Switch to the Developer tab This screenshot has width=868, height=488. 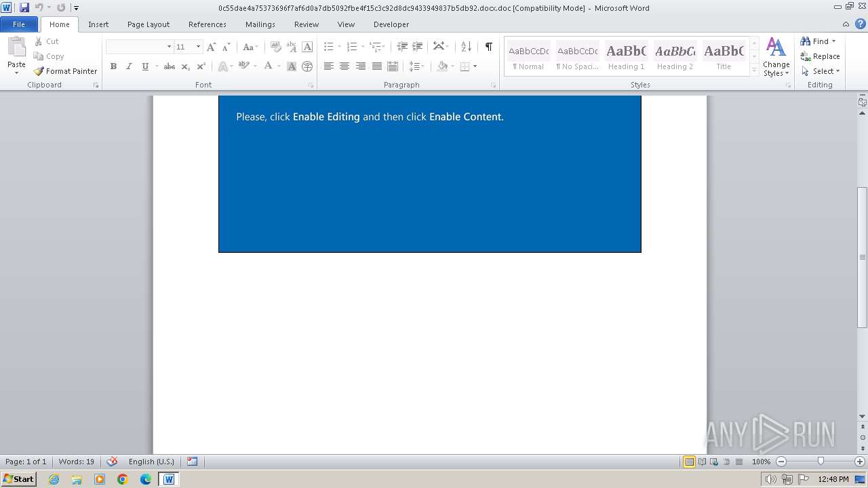(391, 24)
